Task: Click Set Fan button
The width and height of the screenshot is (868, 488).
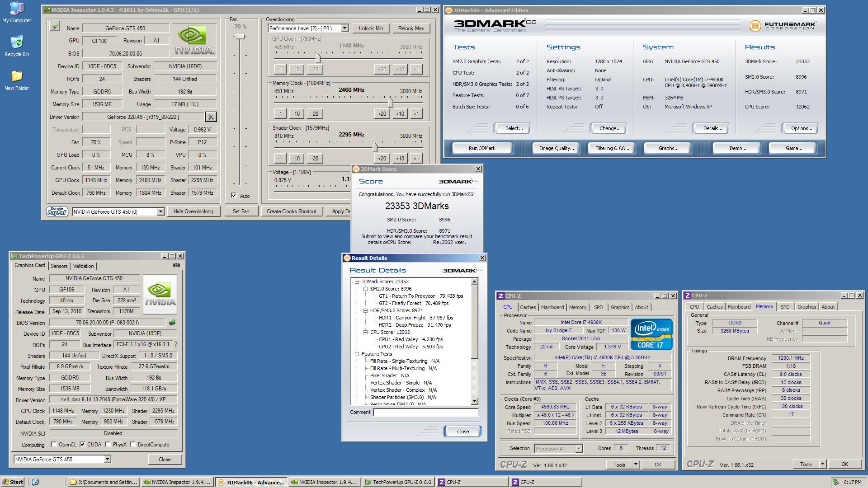Action: click(241, 211)
